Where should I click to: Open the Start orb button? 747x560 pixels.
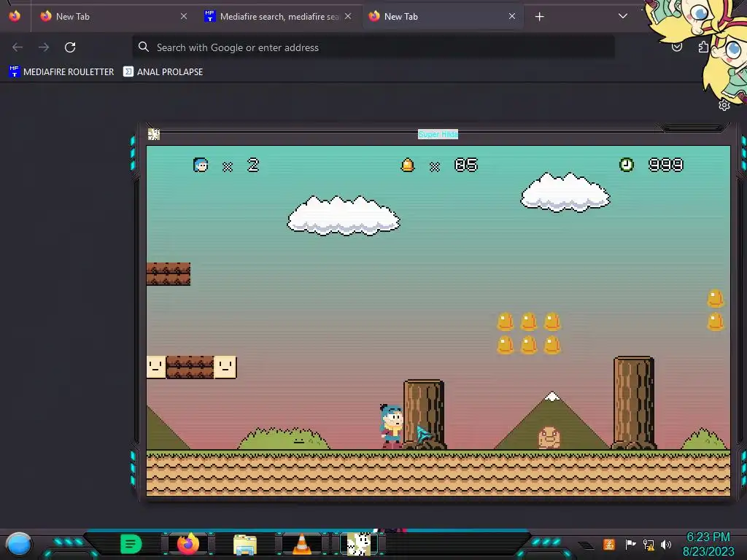tap(18, 544)
